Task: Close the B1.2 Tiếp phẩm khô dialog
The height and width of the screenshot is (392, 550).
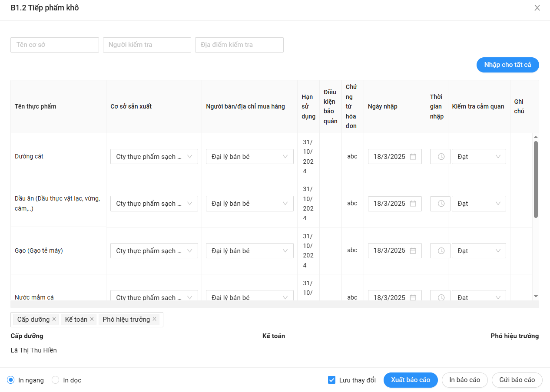Action: click(x=537, y=8)
